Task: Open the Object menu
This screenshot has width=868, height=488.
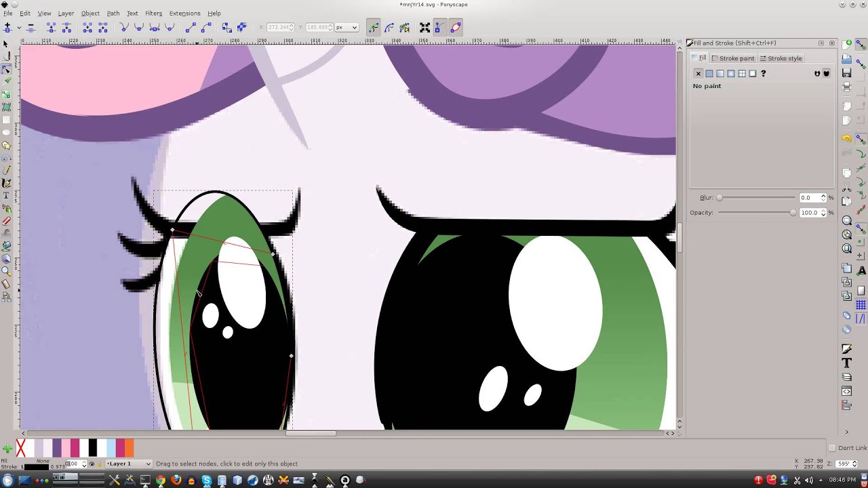Action: click(x=90, y=14)
